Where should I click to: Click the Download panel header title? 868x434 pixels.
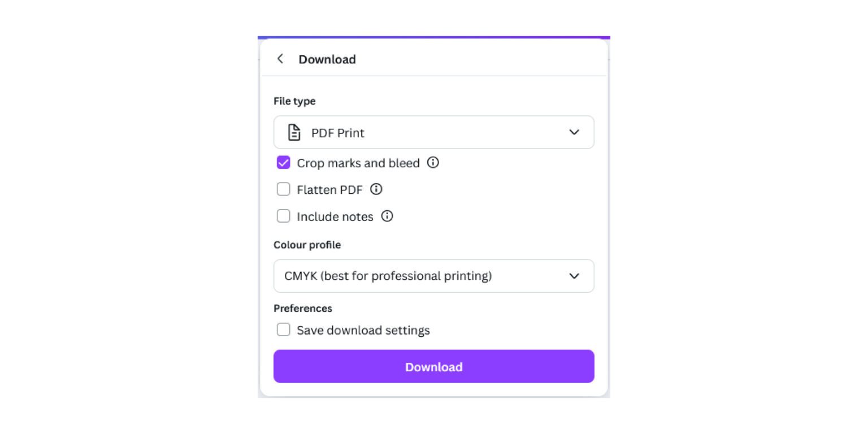click(327, 59)
